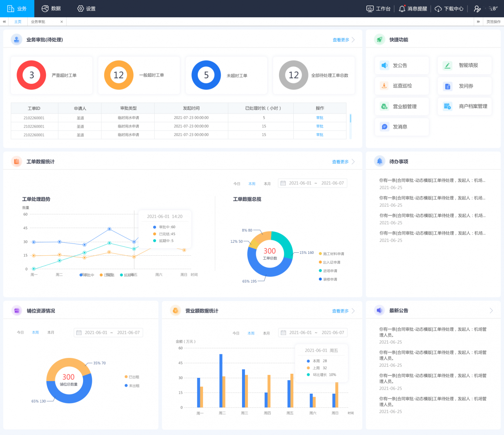Click the 工单数据统计 panel icon
Screen dimensions: 504x435
pos(17,161)
